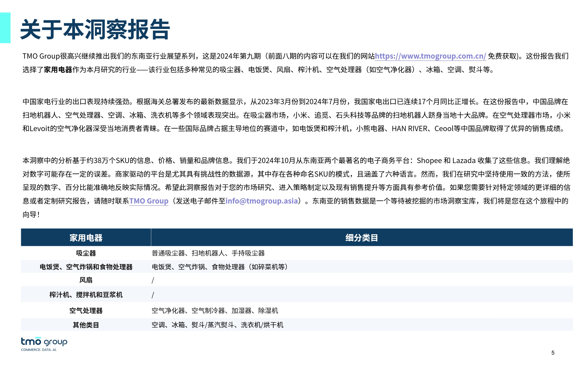This screenshot has width=588, height=368.
Task: Click the page number 5
Action: coord(553,353)
